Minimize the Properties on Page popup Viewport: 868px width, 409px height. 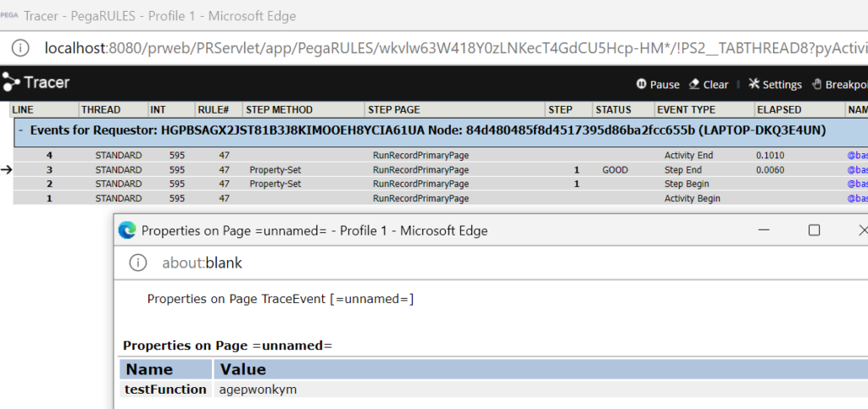[x=765, y=230]
